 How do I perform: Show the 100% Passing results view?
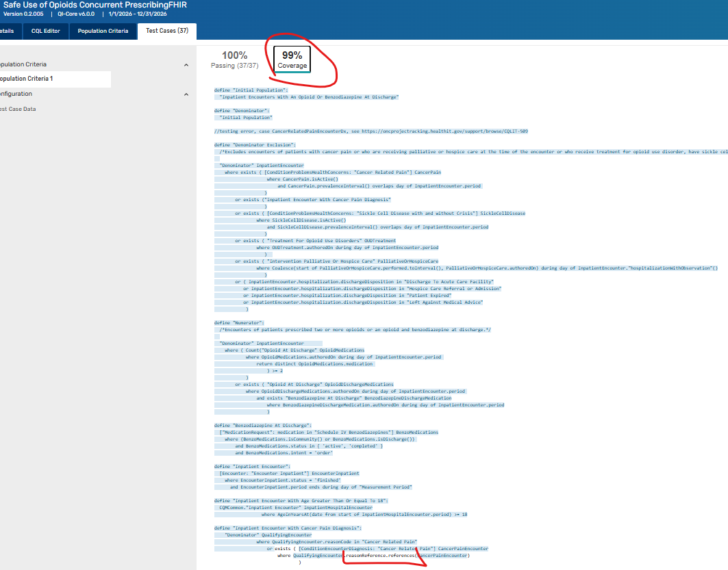click(234, 60)
